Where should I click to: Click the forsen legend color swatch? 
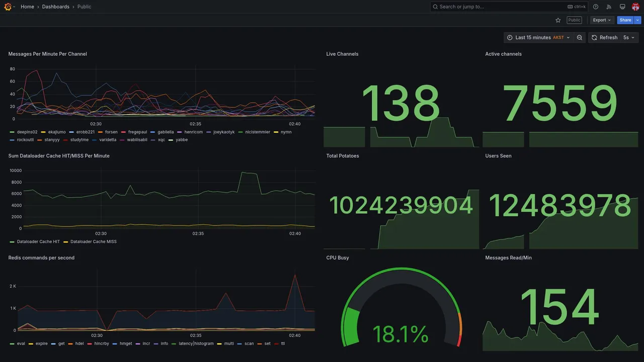[x=101, y=132]
